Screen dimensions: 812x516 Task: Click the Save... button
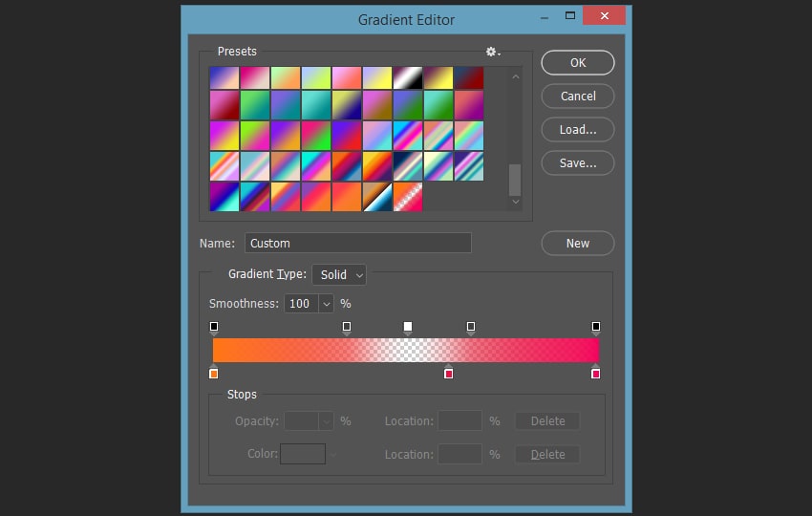[578, 163]
